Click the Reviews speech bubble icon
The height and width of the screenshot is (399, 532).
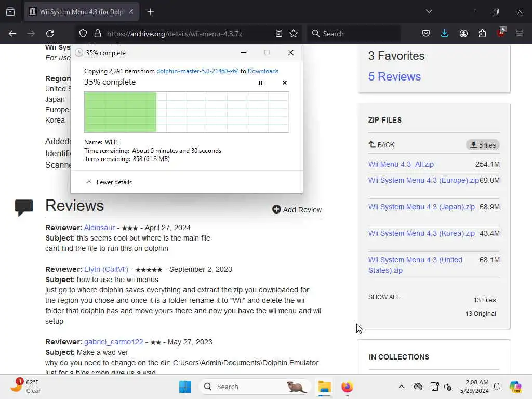tap(24, 207)
